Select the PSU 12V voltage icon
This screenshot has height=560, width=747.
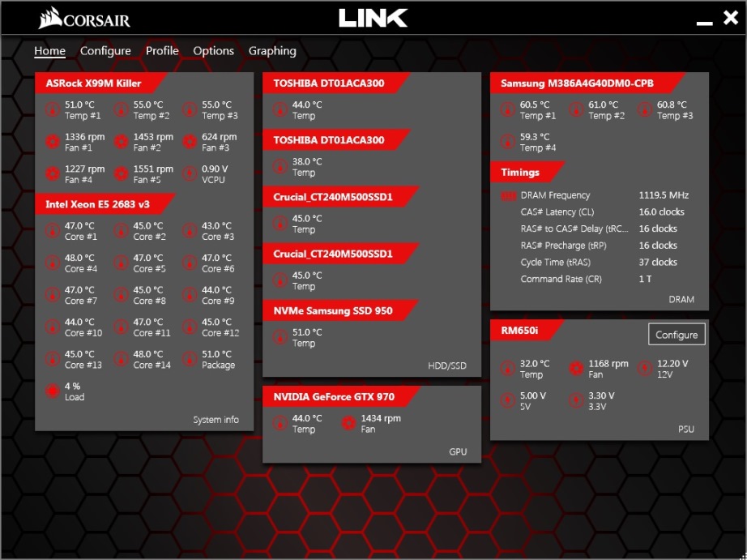point(645,369)
